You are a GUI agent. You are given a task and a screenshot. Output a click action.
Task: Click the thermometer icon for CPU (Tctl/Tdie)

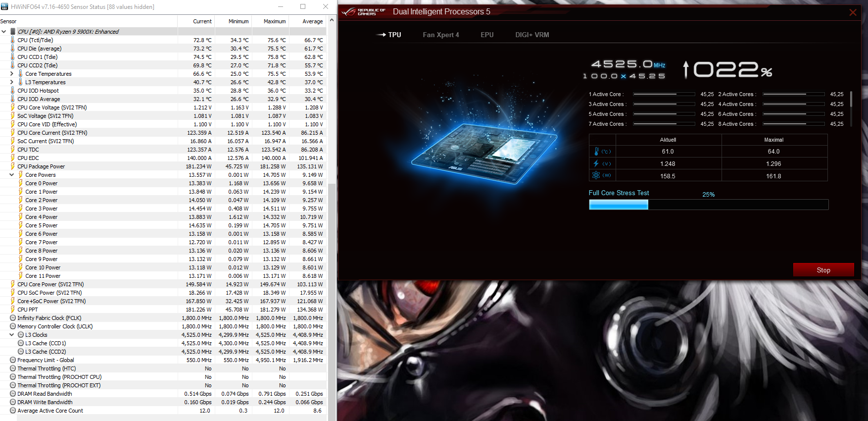tap(13, 40)
